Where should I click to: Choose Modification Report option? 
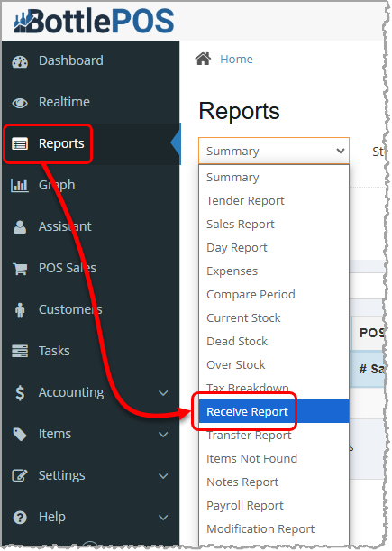[x=274, y=528]
